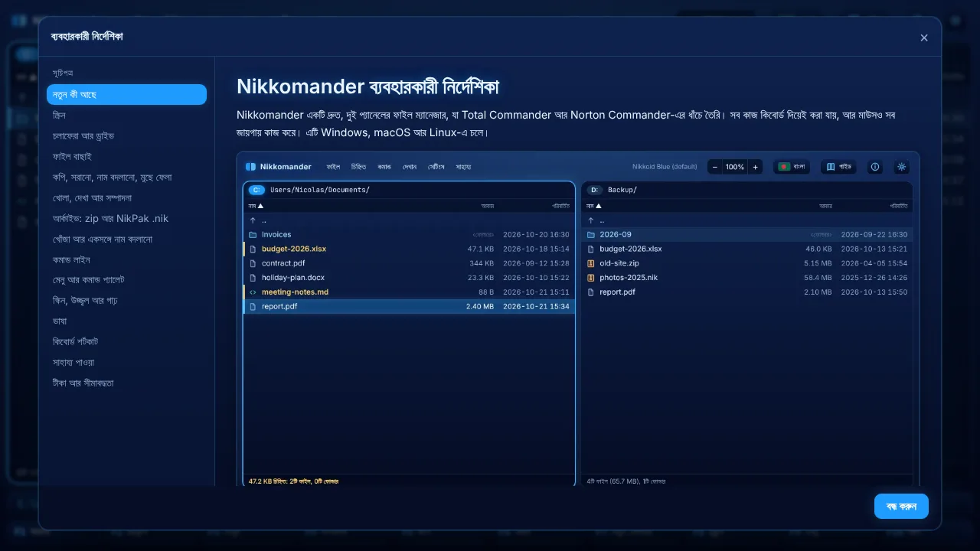Go to 'মেনু আর কমান্ড প্যালেট' section
Image resolution: width=980 pixels, height=551 pixels.
pyautogui.click(x=126, y=279)
